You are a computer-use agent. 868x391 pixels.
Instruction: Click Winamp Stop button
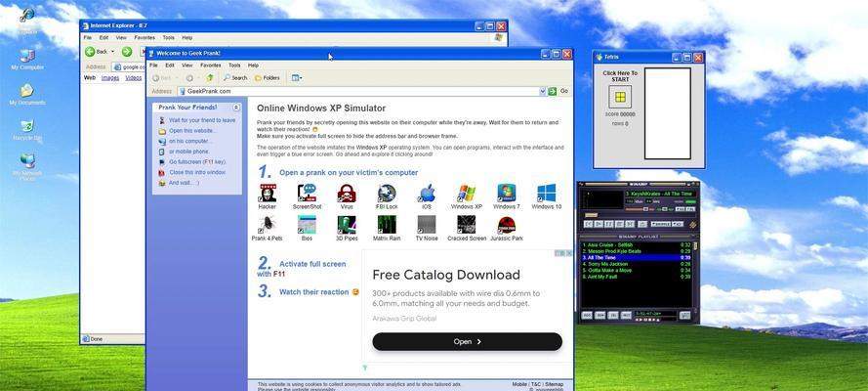pos(619,224)
